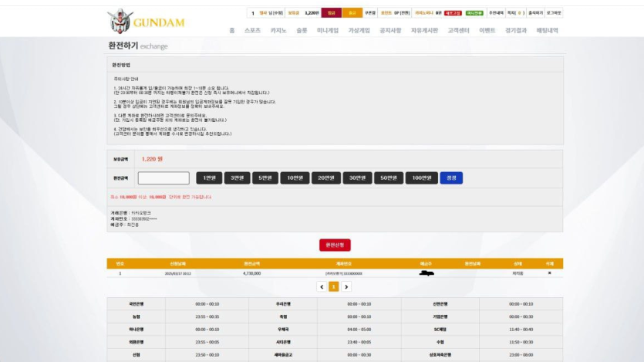Focus the exchange amount input field

pos(164,178)
